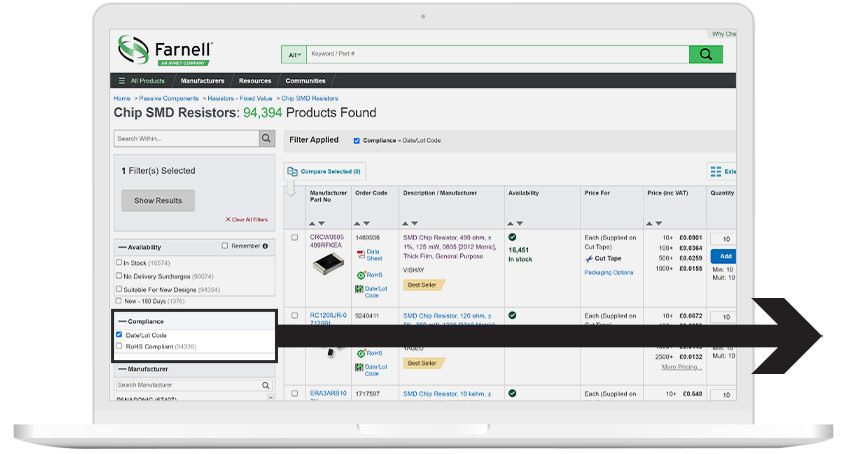The image size is (850, 454).
Task: Sort Order Code ascending
Action: point(357,223)
